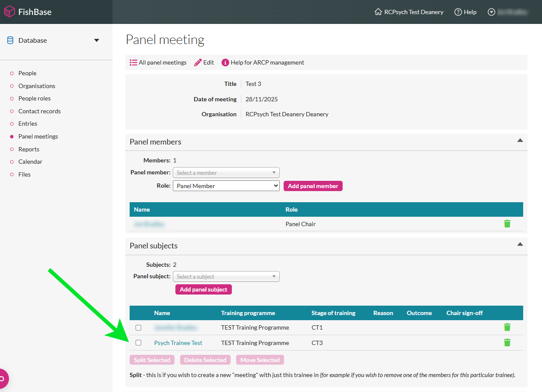Click the Add panel member button

[x=313, y=186]
